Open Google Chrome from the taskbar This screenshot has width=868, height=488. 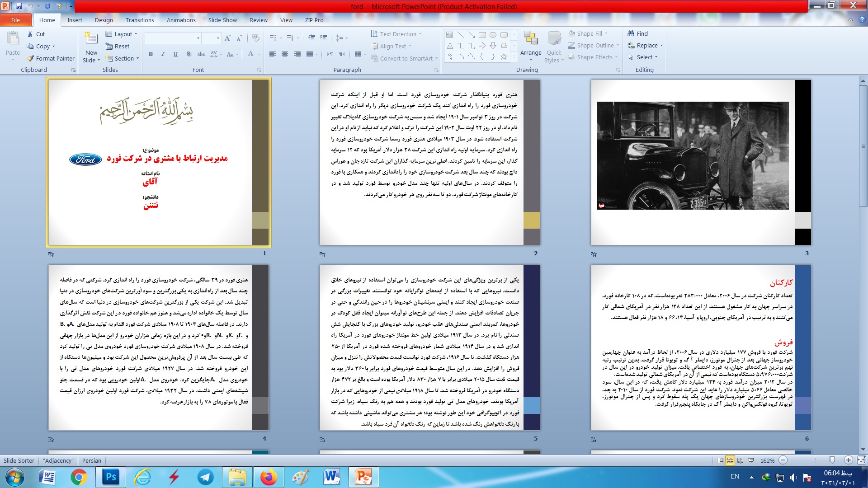79,477
